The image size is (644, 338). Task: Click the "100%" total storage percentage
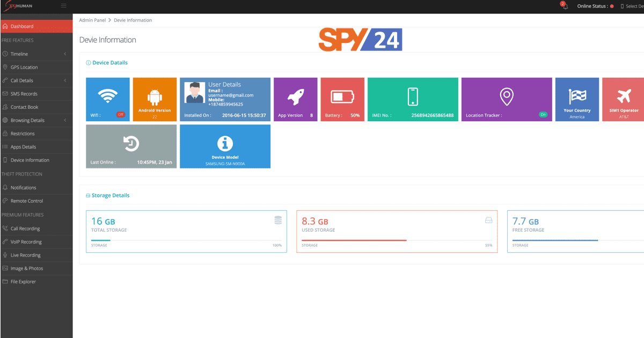[277, 245]
